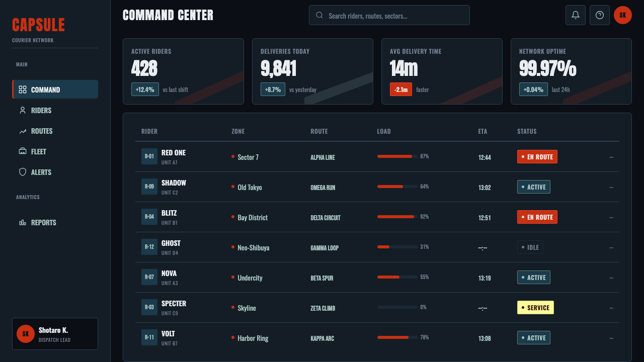Select the Neo-Shibuya zone cell
The height and width of the screenshot is (362, 644).
pyautogui.click(x=250, y=247)
